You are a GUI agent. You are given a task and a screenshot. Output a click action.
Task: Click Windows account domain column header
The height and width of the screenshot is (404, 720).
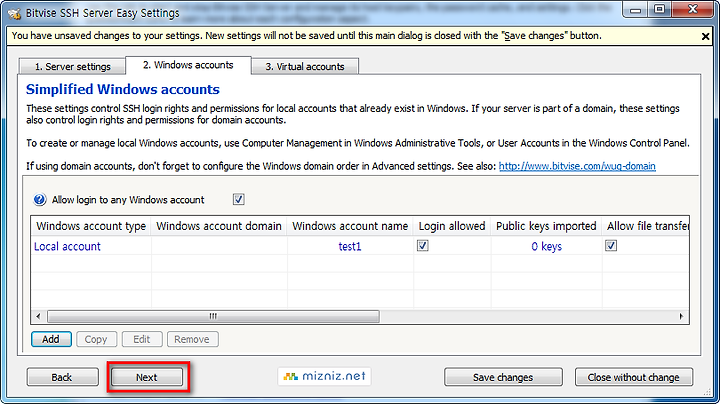point(219,226)
